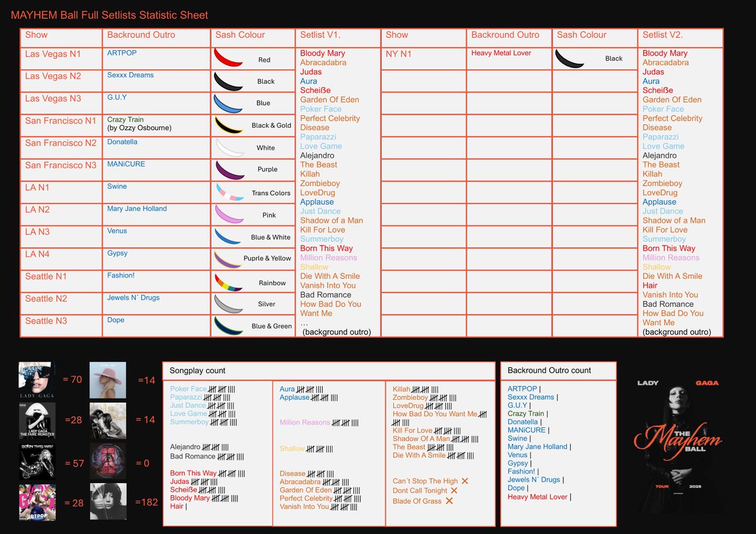Click the X mark beside Can't Stop The High

coord(465,481)
